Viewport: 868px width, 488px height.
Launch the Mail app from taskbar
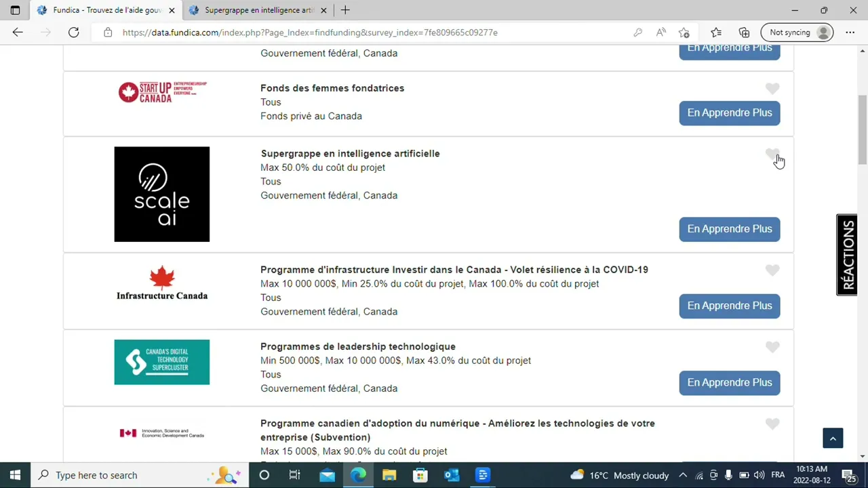327,475
